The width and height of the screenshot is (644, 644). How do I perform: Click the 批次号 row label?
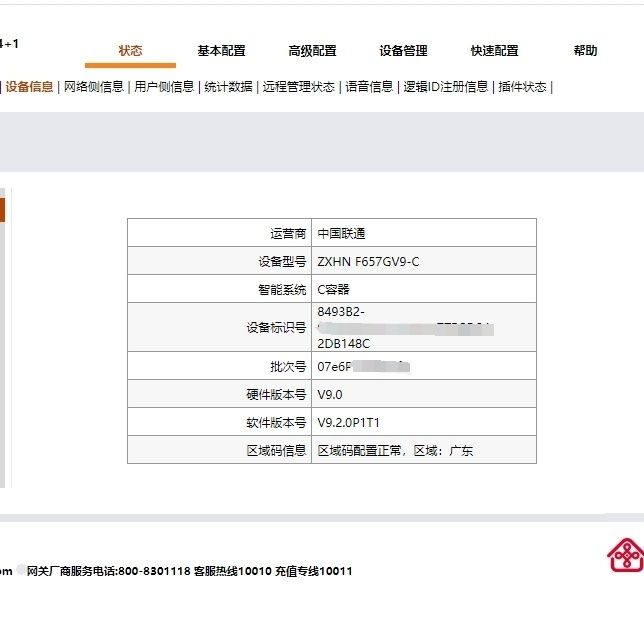point(288,366)
